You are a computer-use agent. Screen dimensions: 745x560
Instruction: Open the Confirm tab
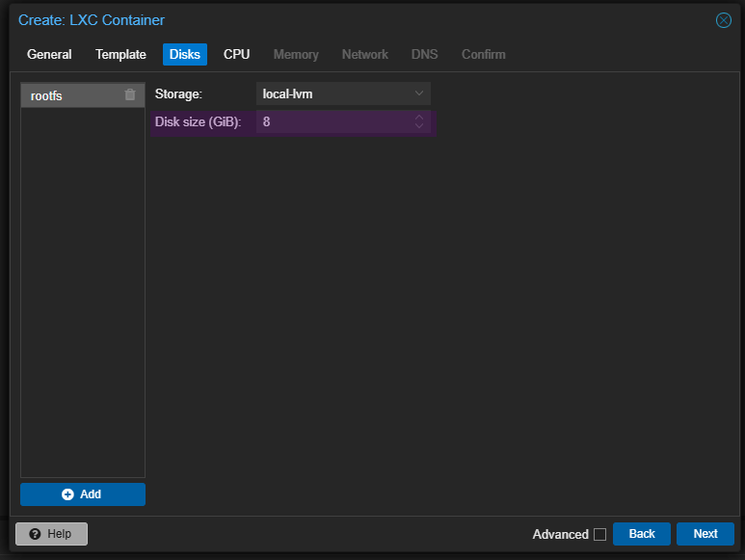click(x=483, y=54)
